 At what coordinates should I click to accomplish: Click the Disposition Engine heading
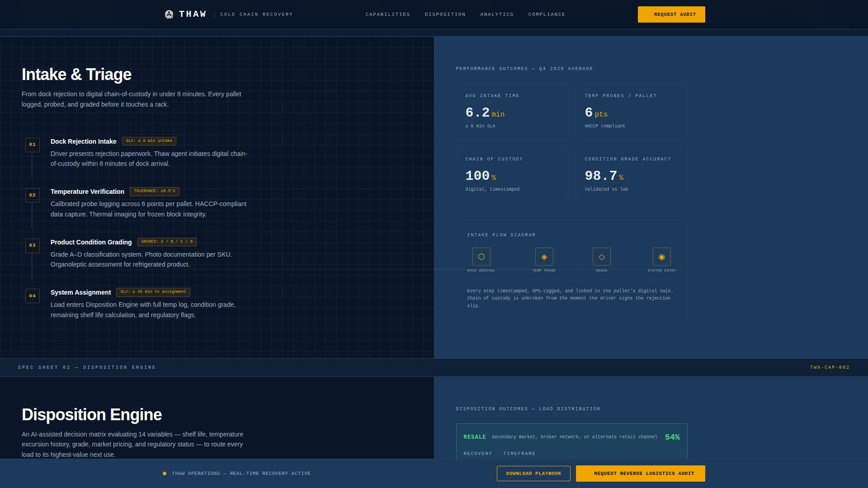click(92, 415)
